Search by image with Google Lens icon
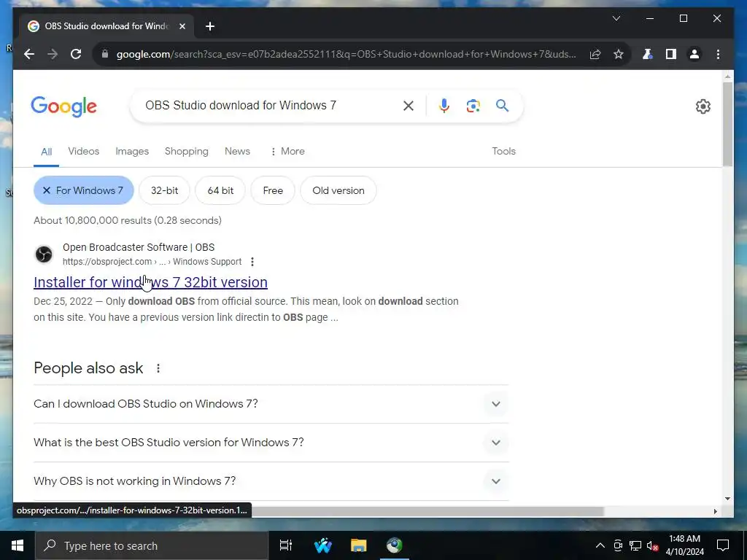This screenshot has height=560, width=747. (473, 106)
